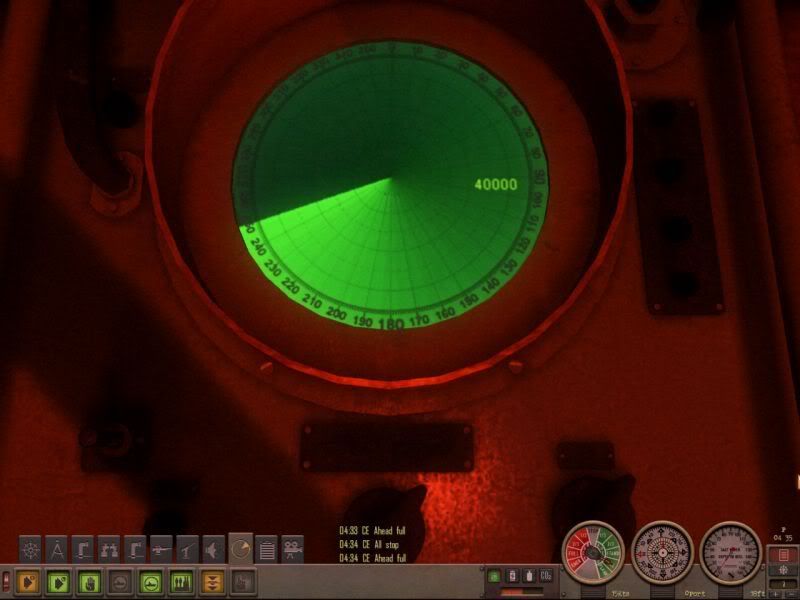Click the heading readout under the compass
800x600 pixels.
pos(695,594)
